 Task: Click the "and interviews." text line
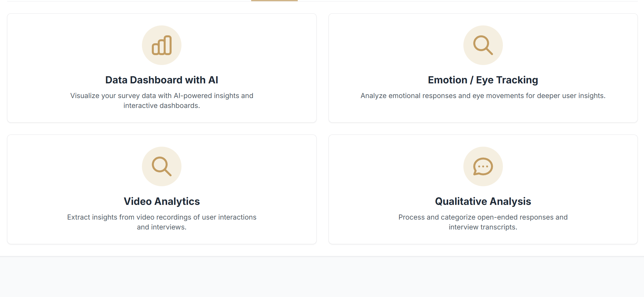[x=162, y=227]
